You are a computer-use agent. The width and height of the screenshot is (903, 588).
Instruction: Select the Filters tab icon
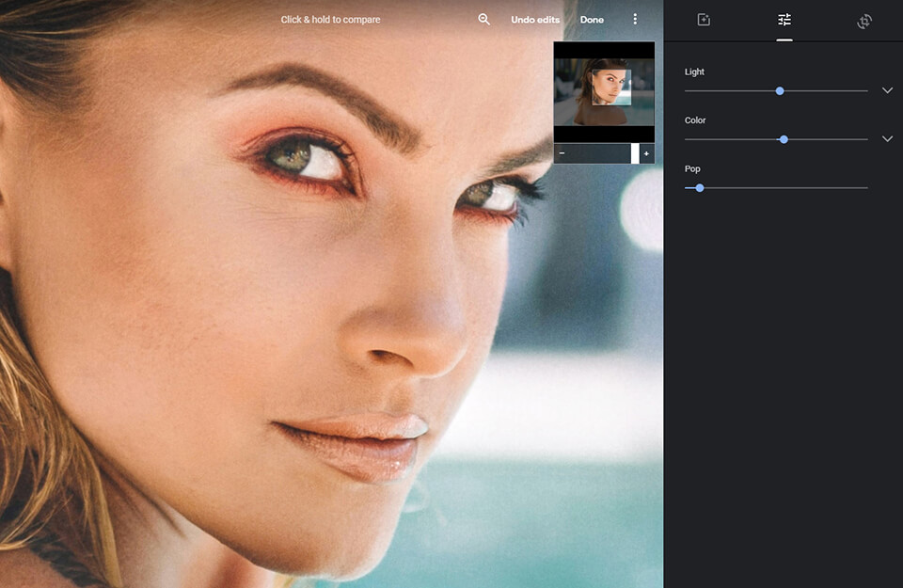pos(705,20)
